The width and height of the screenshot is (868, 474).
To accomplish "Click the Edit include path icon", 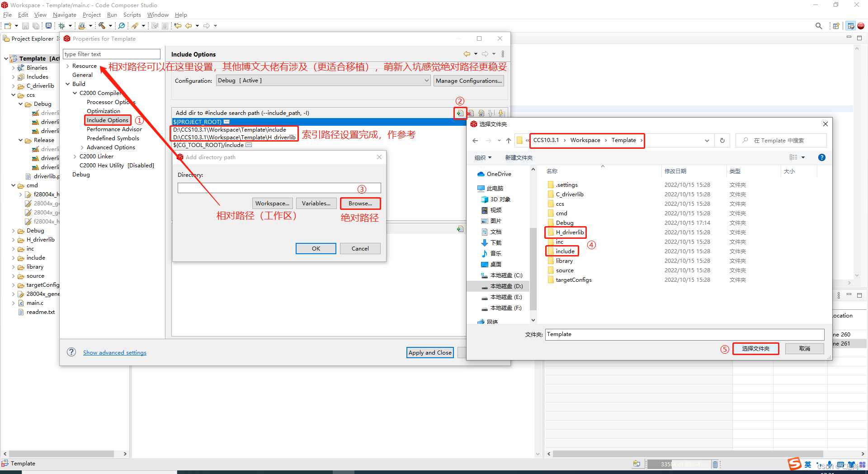I will (x=481, y=113).
